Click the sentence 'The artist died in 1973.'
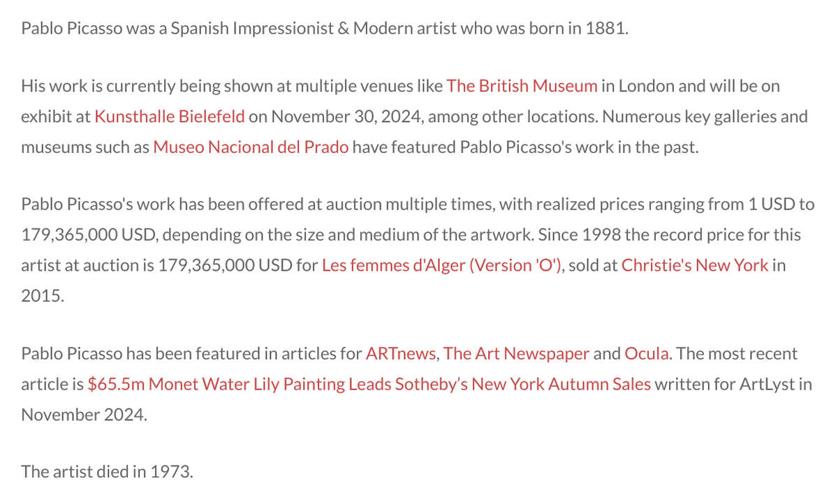838x504 pixels. coord(107,471)
